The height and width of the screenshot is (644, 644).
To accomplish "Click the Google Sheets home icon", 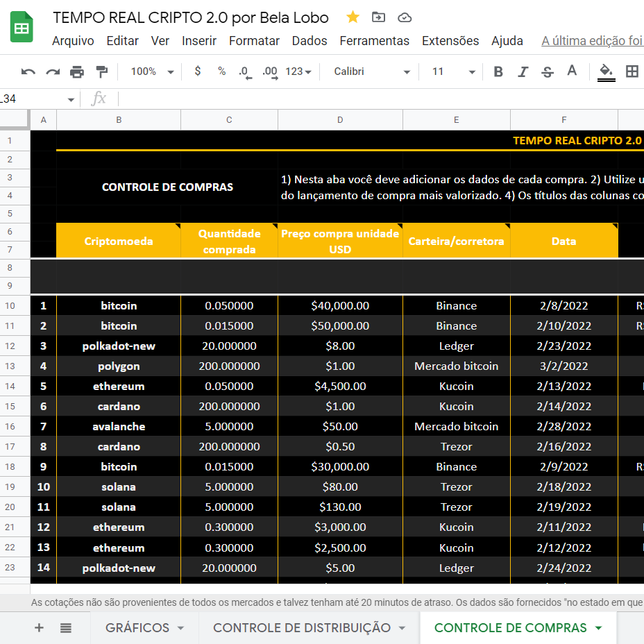I will pyautogui.click(x=22, y=28).
